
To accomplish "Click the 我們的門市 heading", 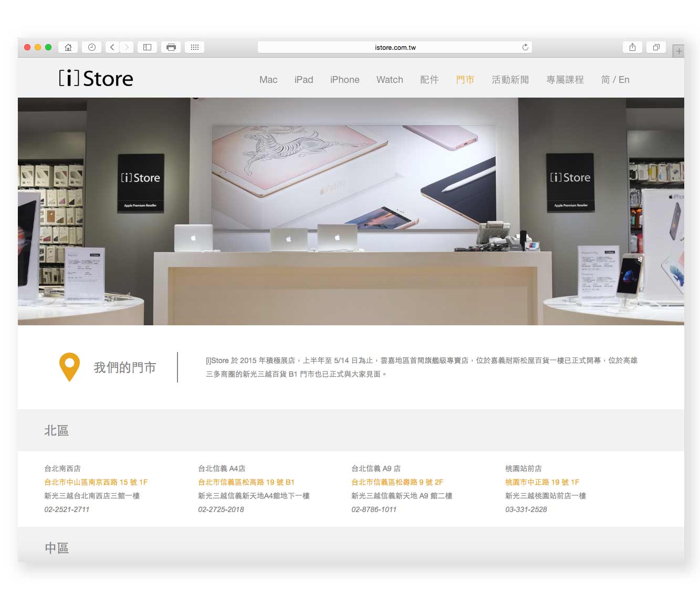I will point(125,367).
